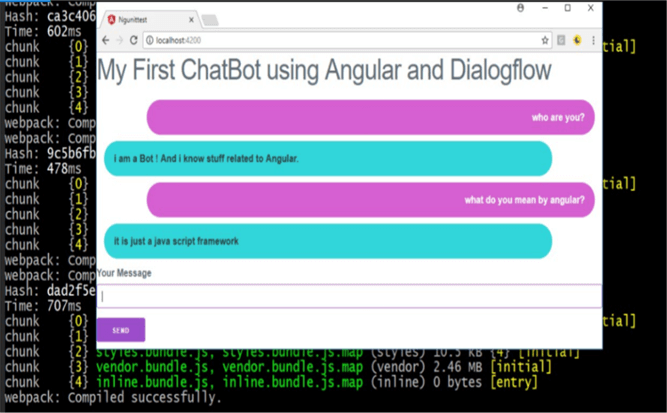667x413 pixels.
Task: Open a new tab next to Ngunittest
Action: [x=210, y=20]
